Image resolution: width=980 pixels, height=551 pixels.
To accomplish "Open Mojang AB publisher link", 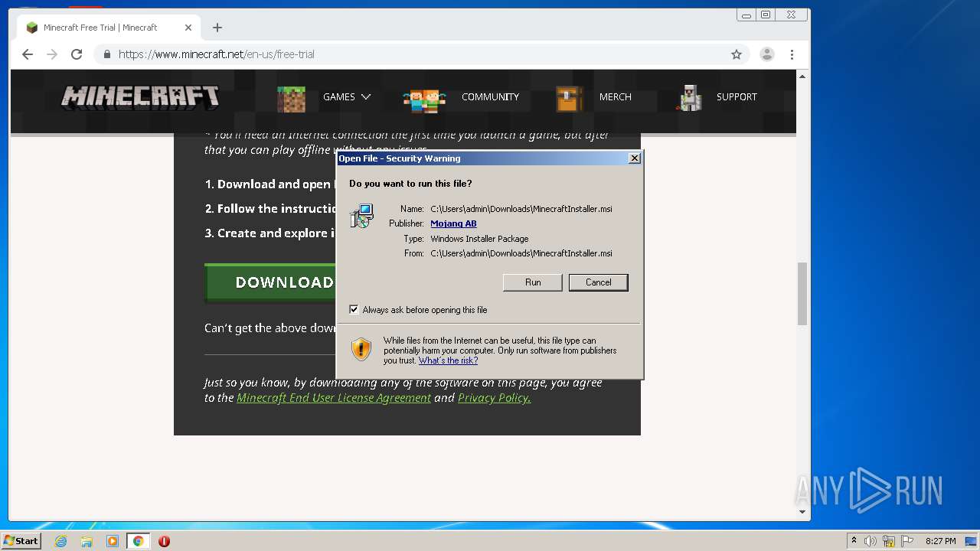I will pos(453,223).
